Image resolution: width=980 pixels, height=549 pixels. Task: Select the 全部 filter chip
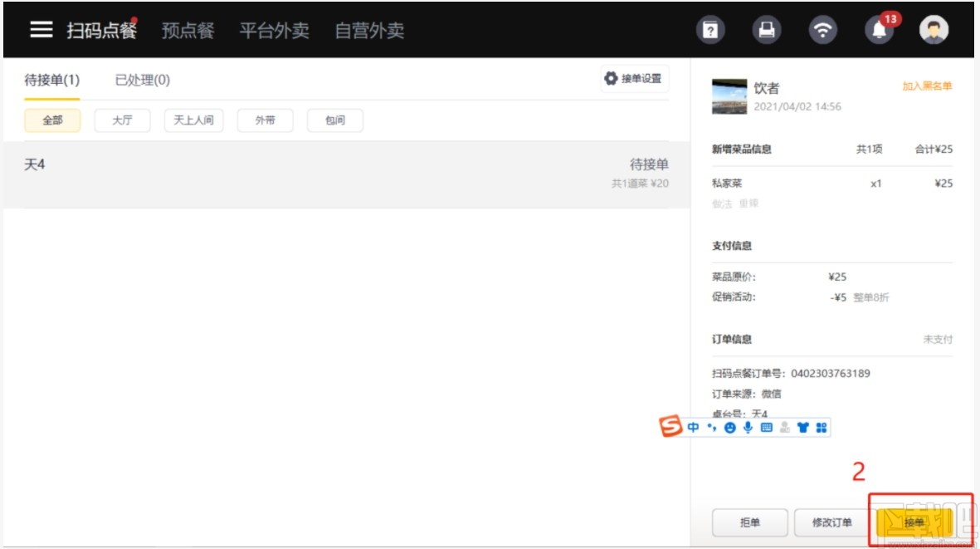[x=52, y=120]
